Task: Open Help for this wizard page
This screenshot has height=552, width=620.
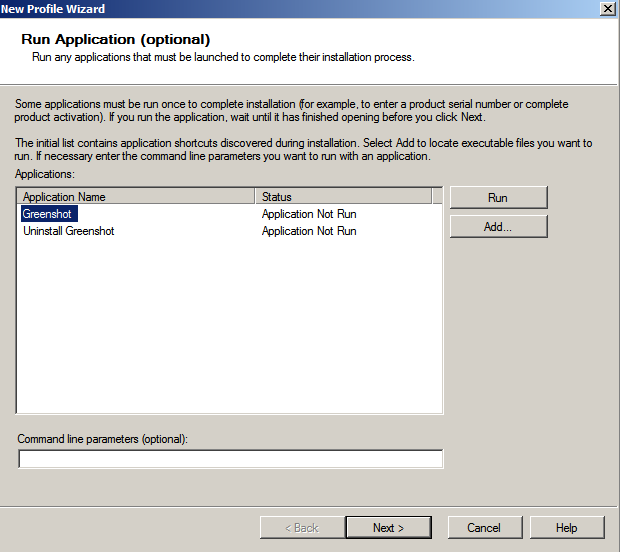Action: [566, 527]
